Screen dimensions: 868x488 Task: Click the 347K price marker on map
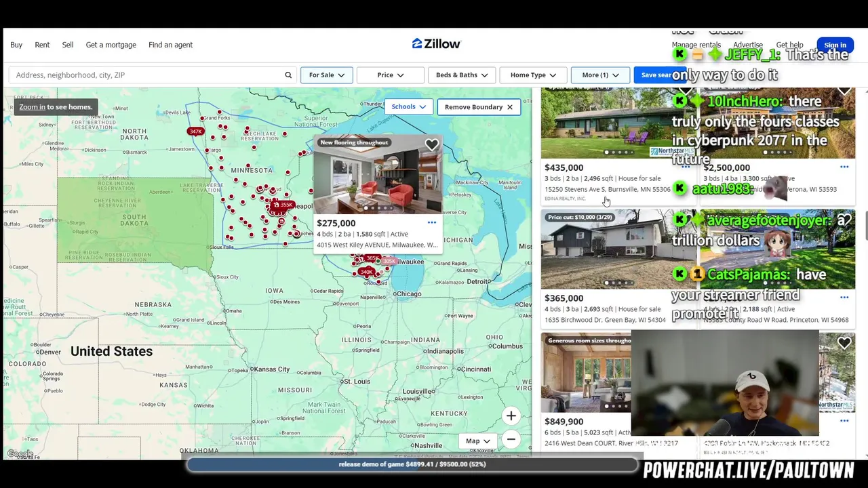click(x=195, y=131)
